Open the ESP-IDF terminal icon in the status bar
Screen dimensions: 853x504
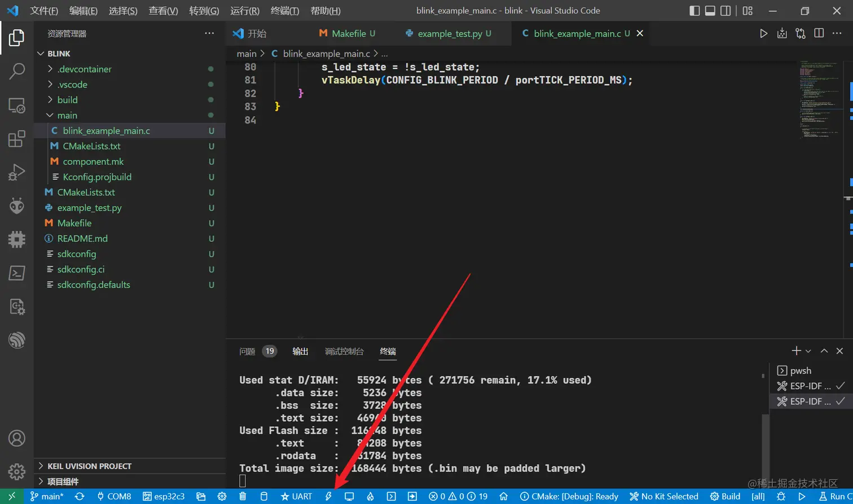392,497
